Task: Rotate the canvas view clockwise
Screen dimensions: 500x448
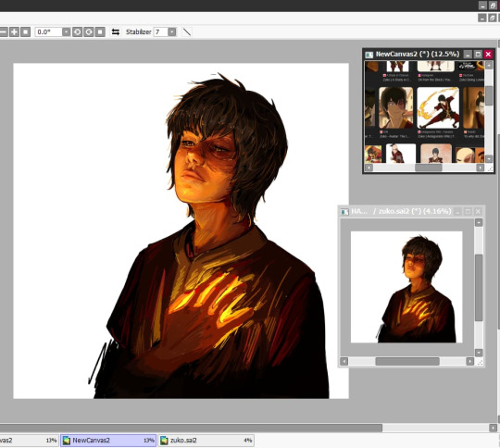Action: point(89,31)
